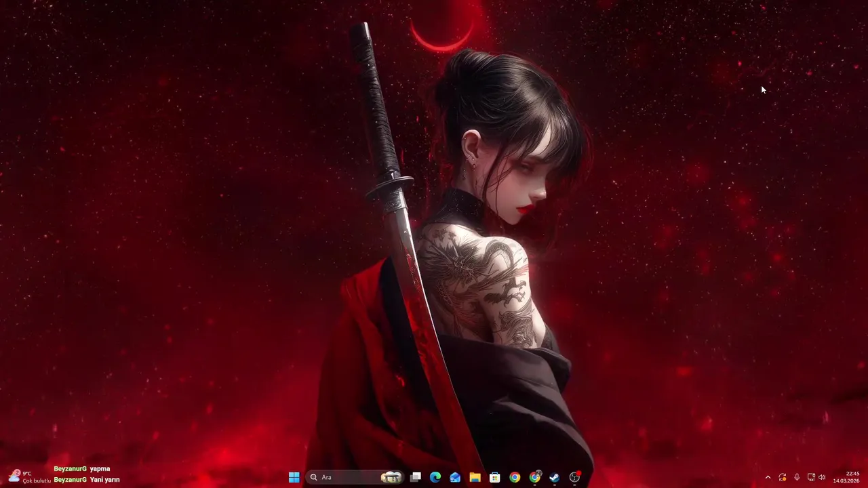Launch Microsoft Edge from the taskbar
This screenshot has height=488, width=868.
(435, 477)
